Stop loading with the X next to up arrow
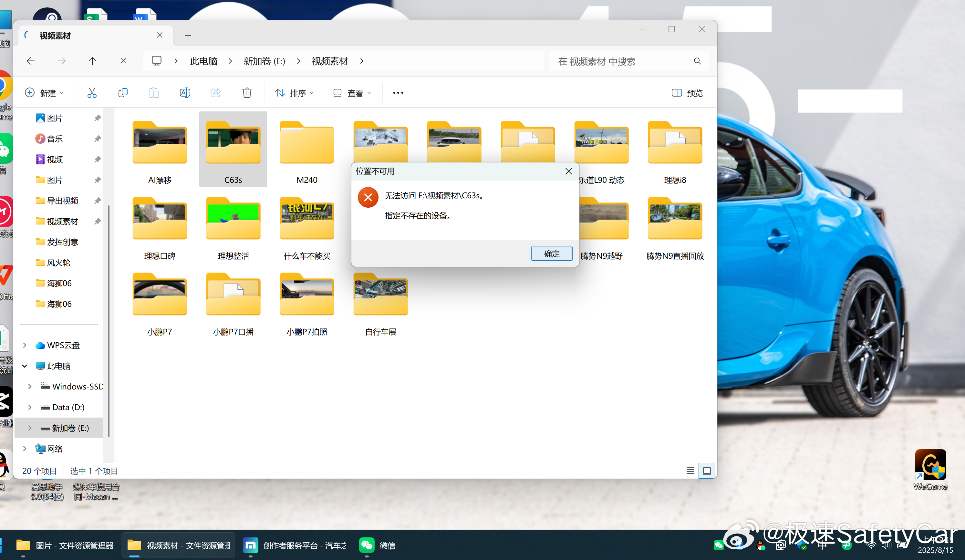This screenshot has width=965, height=560. pyautogui.click(x=123, y=61)
